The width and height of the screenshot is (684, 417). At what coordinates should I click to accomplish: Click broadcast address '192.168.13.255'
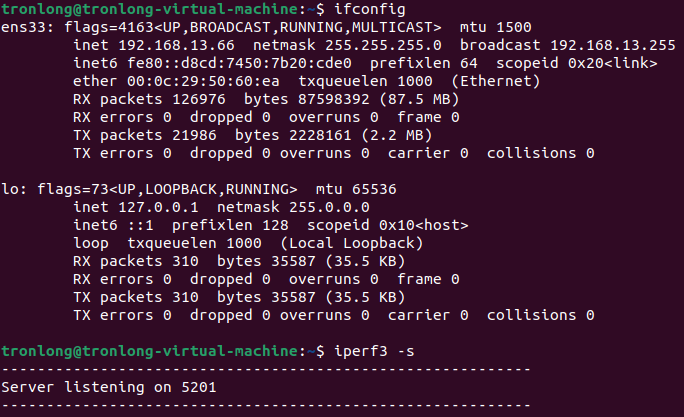613,45
